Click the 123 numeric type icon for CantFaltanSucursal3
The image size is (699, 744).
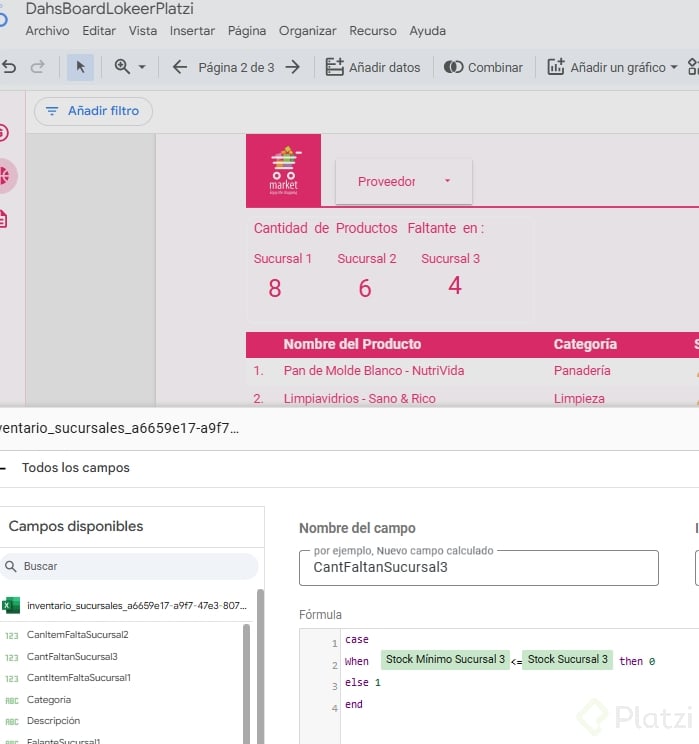tap(11, 658)
